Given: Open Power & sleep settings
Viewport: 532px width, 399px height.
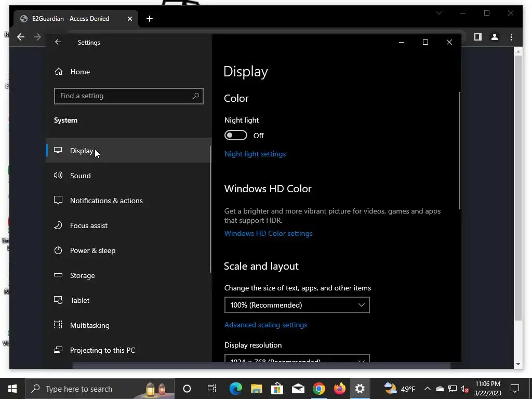Looking at the screenshot, I should click(128, 250).
